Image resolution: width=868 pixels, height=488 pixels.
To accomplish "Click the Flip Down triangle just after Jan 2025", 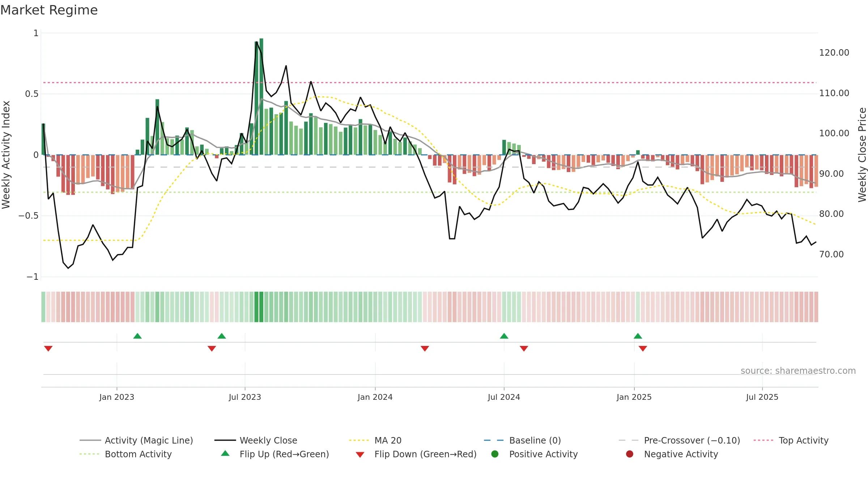I will coord(643,348).
